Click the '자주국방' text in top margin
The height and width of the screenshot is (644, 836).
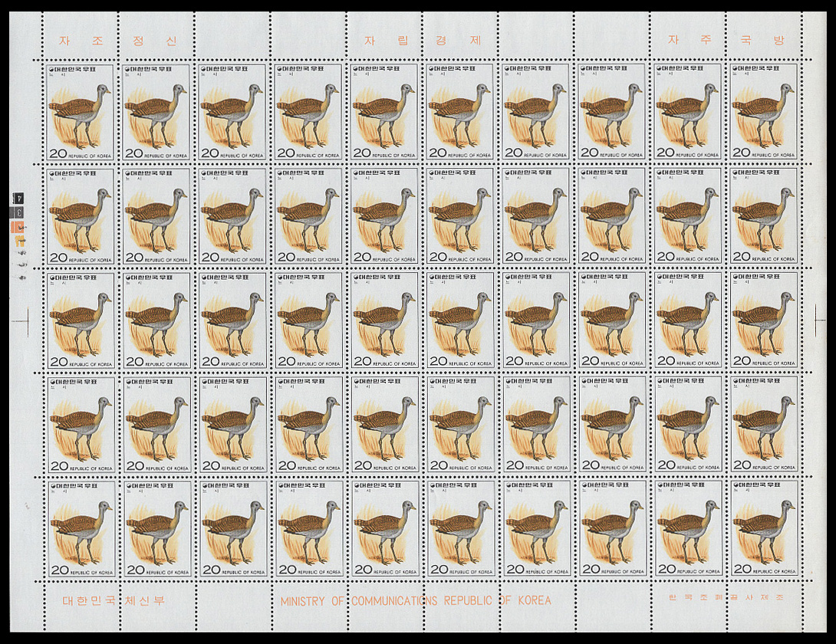click(x=726, y=39)
